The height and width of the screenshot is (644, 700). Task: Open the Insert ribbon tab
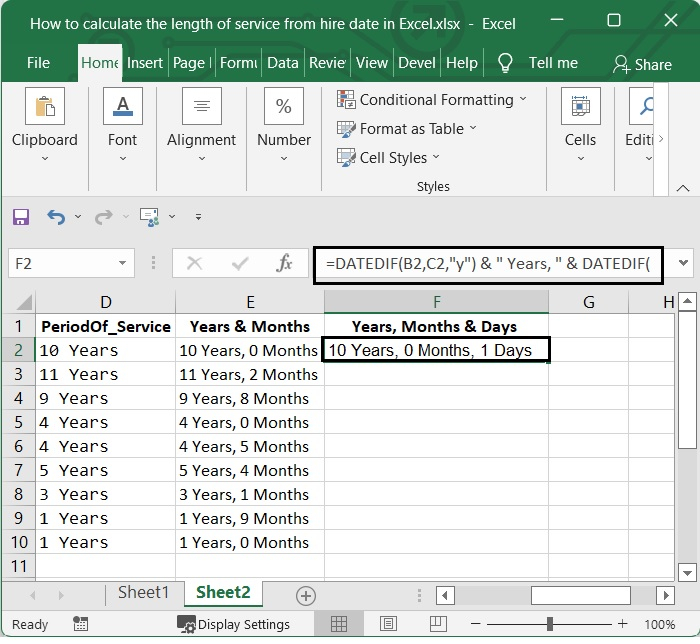click(x=145, y=63)
